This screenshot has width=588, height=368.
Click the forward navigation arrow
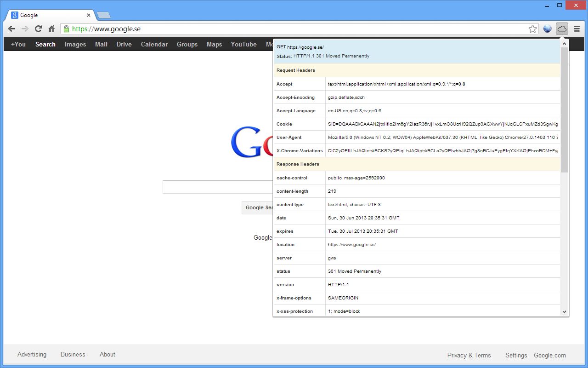point(25,29)
